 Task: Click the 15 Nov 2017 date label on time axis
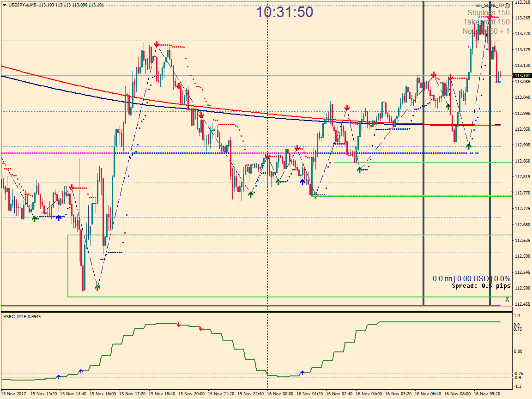[x=13, y=394]
